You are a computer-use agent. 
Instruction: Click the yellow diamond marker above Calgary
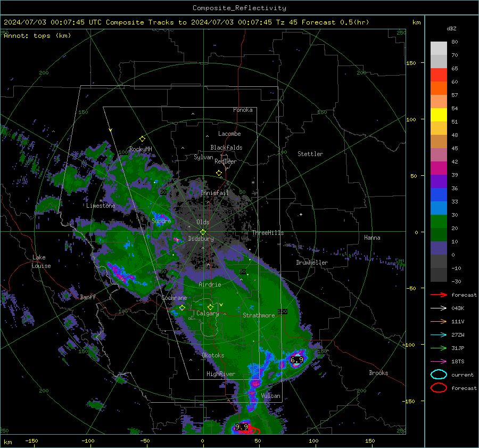click(210, 307)
